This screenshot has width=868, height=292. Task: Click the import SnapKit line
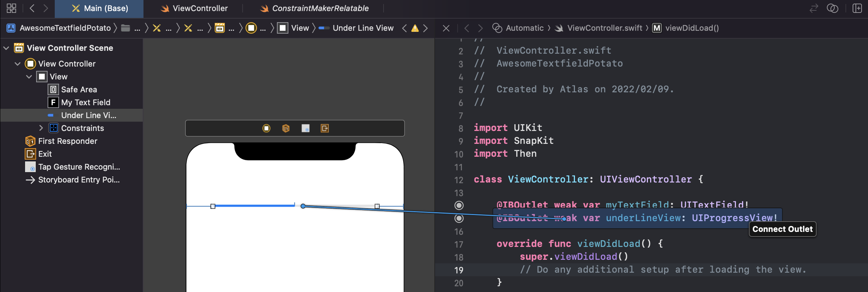click(x=514, y=141)
